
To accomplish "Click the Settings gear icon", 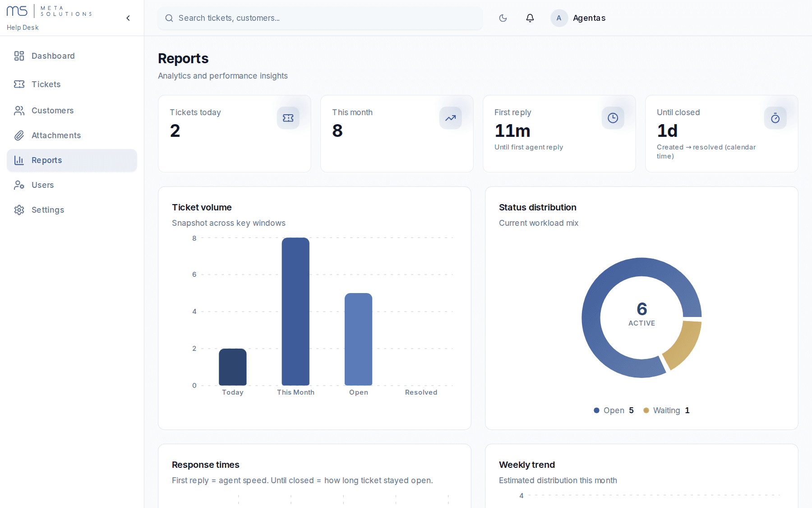I will [19, 210].
